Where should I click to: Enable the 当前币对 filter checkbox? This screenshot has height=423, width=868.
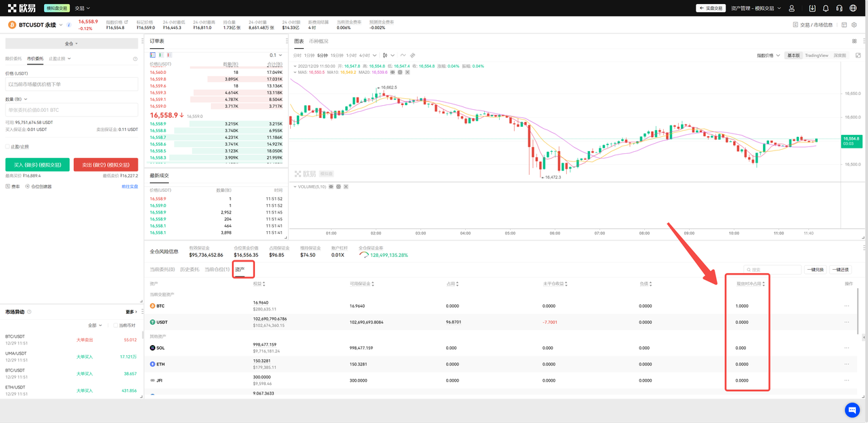point(115,325)
